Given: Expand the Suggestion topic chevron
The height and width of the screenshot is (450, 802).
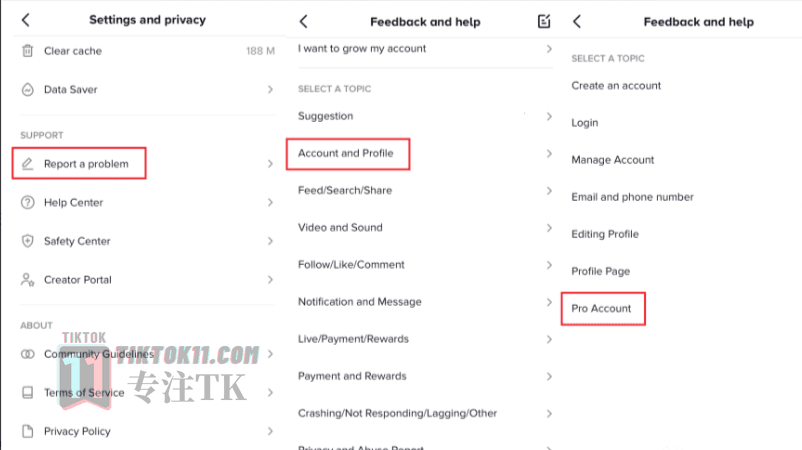Looking at the screenshot, I should click(x=549, y=116).
